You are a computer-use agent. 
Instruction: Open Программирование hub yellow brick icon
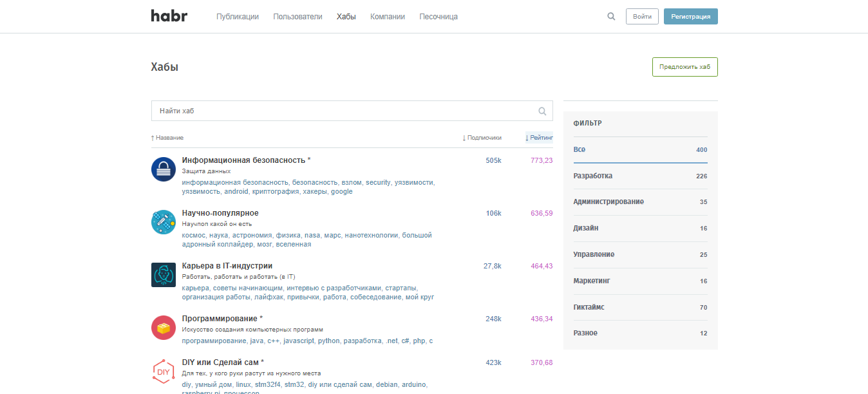(x=164, y=328)
